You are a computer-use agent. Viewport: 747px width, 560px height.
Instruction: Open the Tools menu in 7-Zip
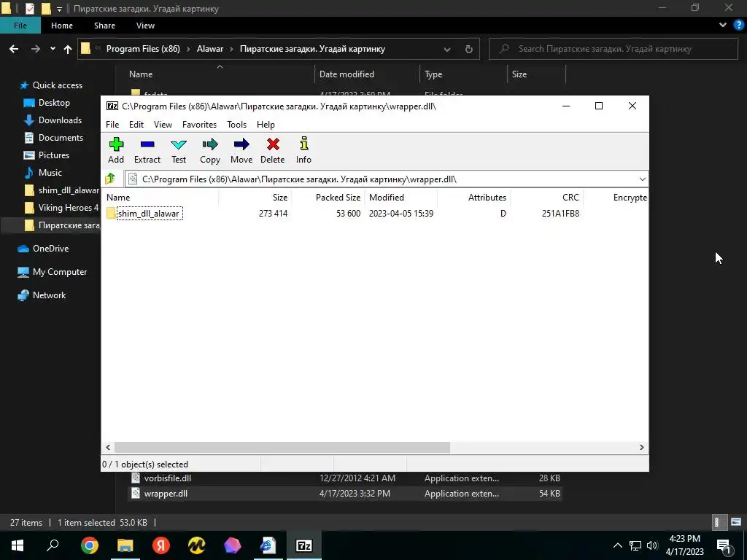(237, 124)
